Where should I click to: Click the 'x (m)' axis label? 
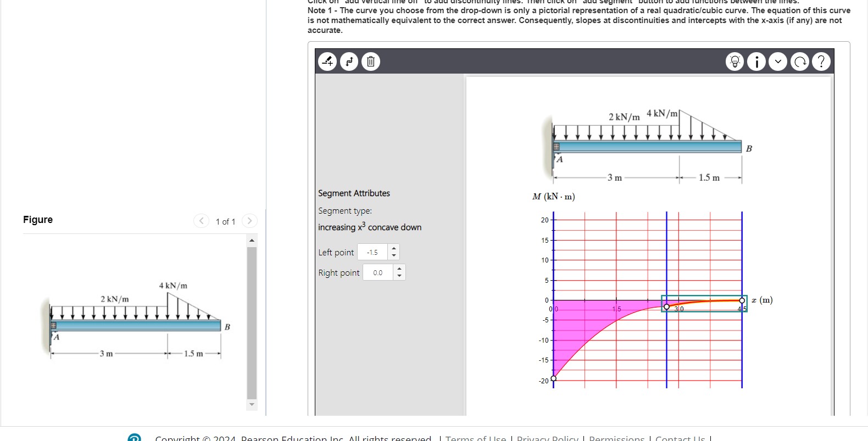(762, 300)
